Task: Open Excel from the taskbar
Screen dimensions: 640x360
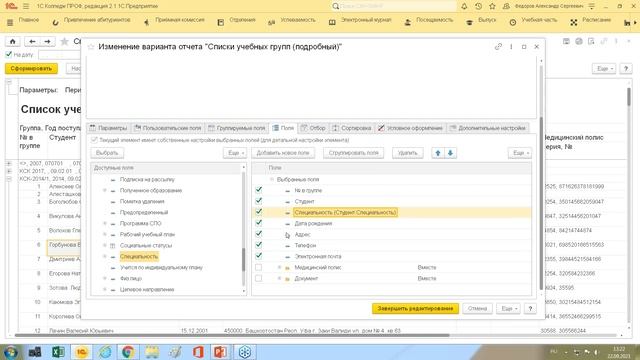Action: 58,352
